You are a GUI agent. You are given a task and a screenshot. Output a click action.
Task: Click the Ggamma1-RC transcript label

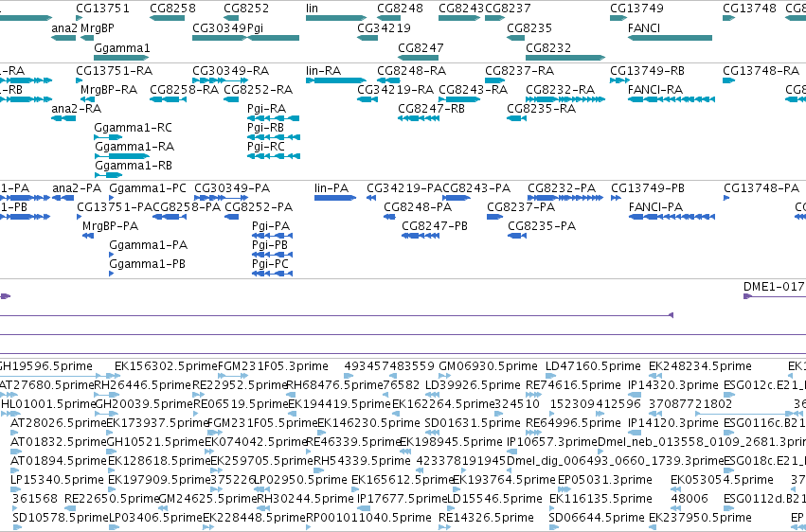pyautogui.click(x=134, y=128)
